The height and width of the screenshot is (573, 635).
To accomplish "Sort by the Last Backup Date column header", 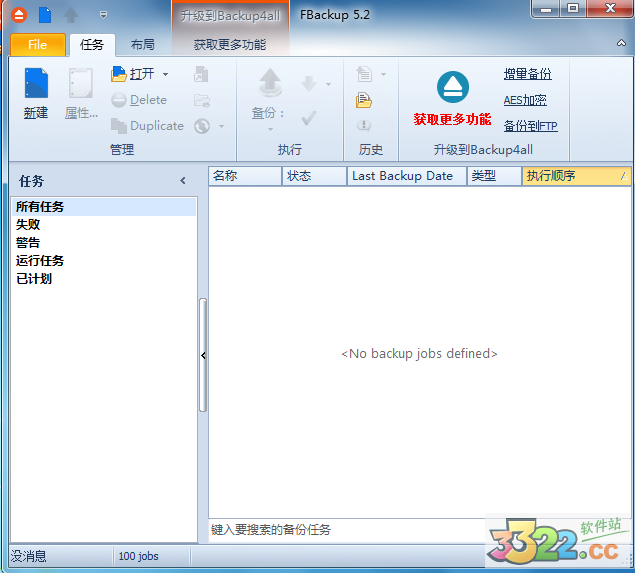I will coord(407,176).
